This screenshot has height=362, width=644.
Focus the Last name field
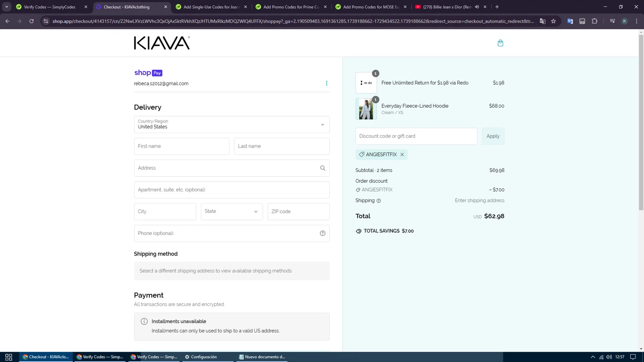(x=282, y=146)
